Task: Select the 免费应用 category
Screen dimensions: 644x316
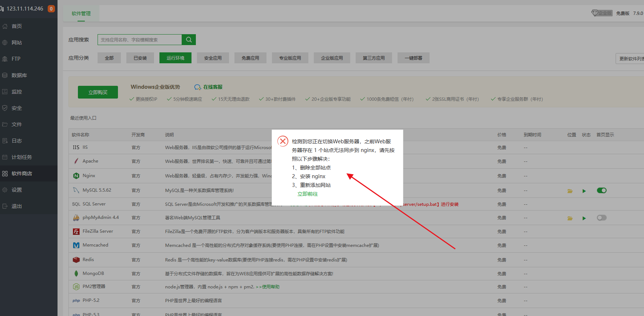Action: [250, 58]
